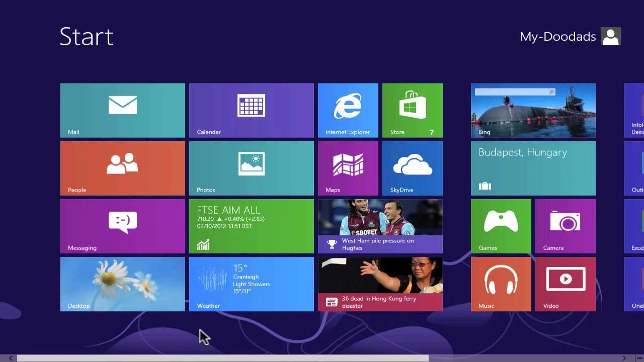The image size is (644, 362).
Task: Open the SkyDrive tile
Action: tap(413, 168)
